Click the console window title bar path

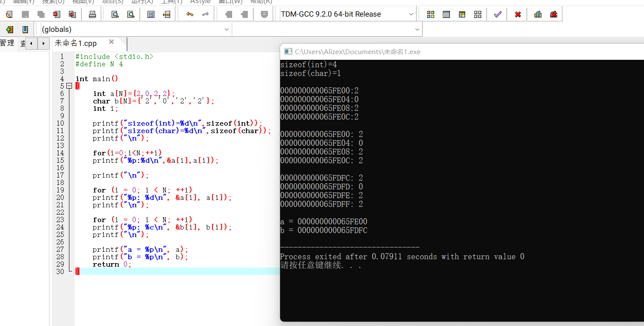tap(358, 52)
